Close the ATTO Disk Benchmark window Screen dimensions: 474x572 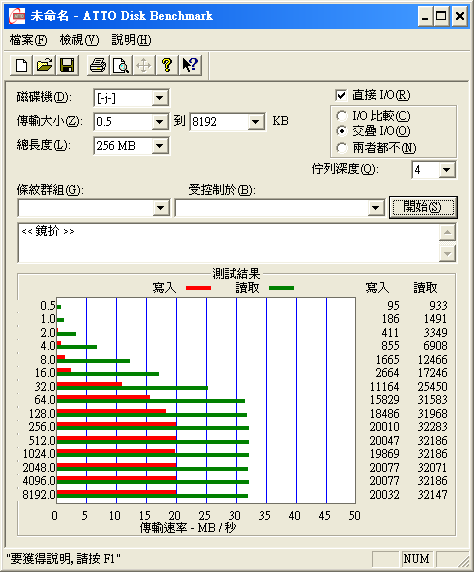click(x=460, y=16)
